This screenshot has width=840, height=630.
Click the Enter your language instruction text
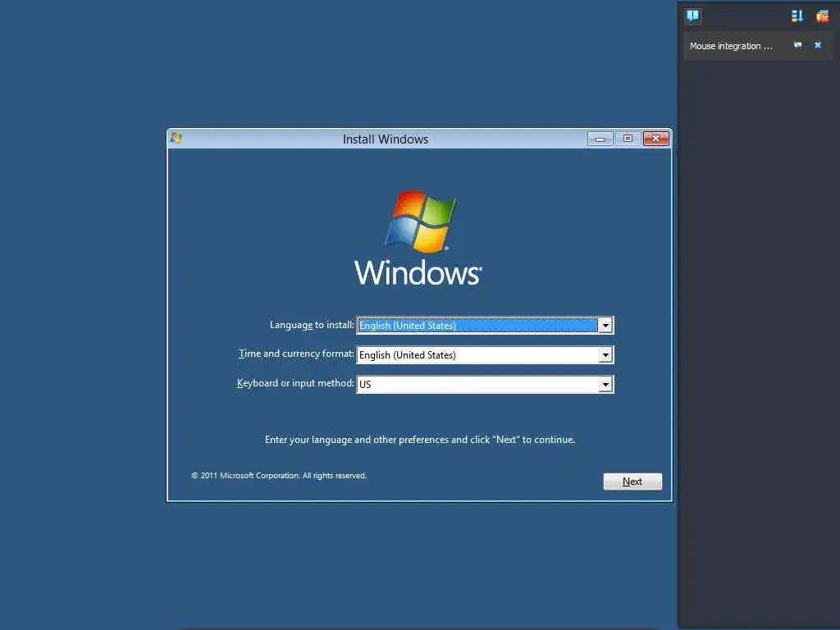[x=420, y=440]
